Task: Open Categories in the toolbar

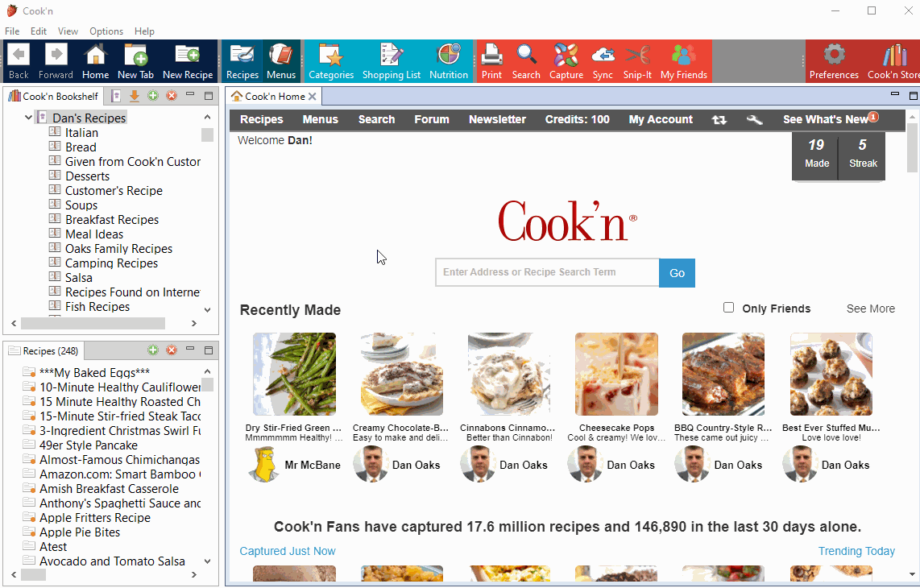Action: (331, 61)
